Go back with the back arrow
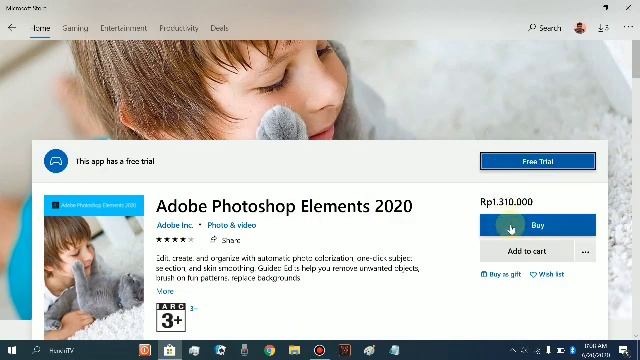640x360 pixels. pos(12,28)
